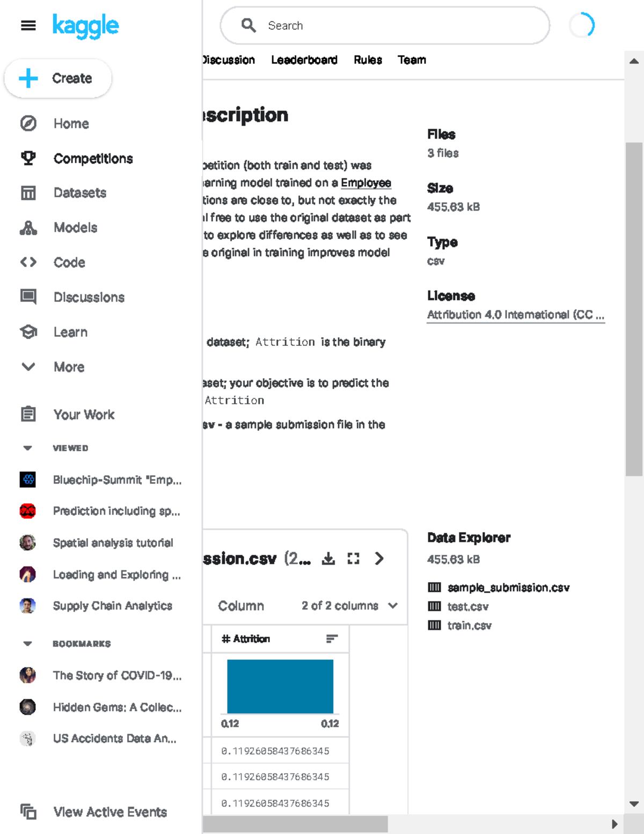Switch to the Leaderboard tab
This screenshot has height=834, width=644.
304,60
